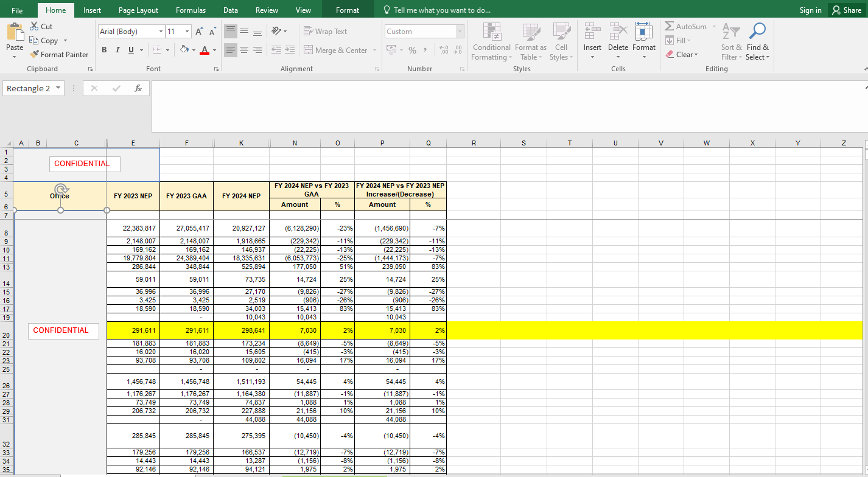This screenshot has width=868, height=477.
Task: Click the Center align icon
Action: tap(244, 50)
